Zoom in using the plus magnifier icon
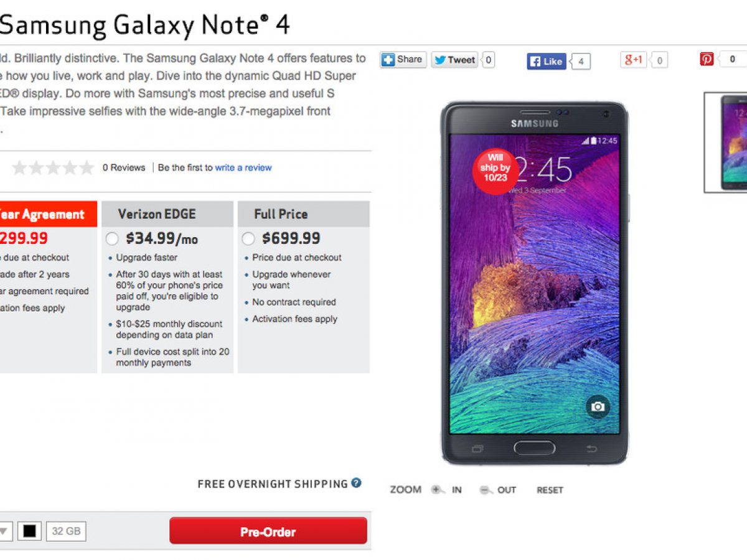 438,490
